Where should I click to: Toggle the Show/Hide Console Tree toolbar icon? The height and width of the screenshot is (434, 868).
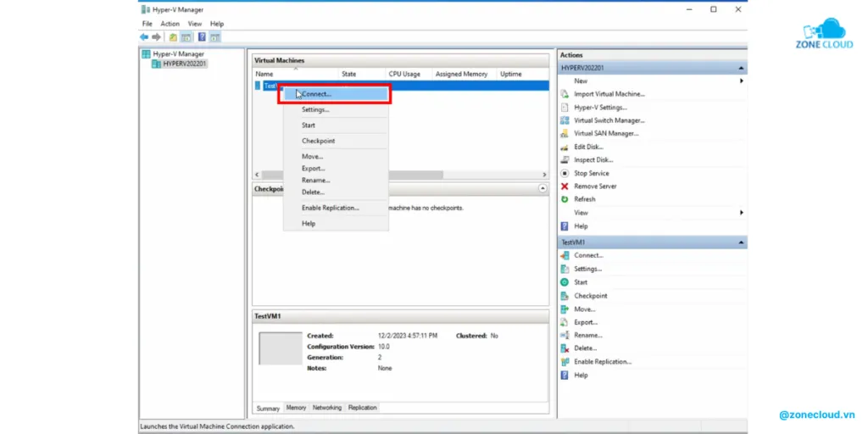coord(186,37)
